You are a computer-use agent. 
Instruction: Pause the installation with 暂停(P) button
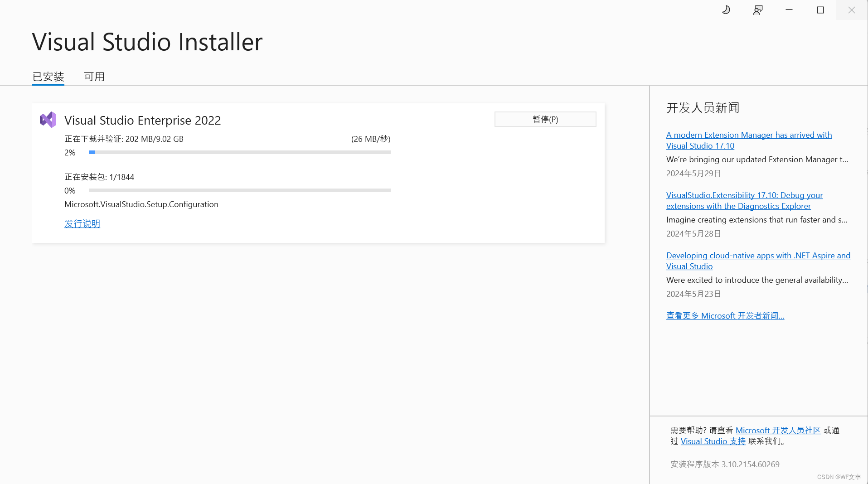[x=545, y=119]
